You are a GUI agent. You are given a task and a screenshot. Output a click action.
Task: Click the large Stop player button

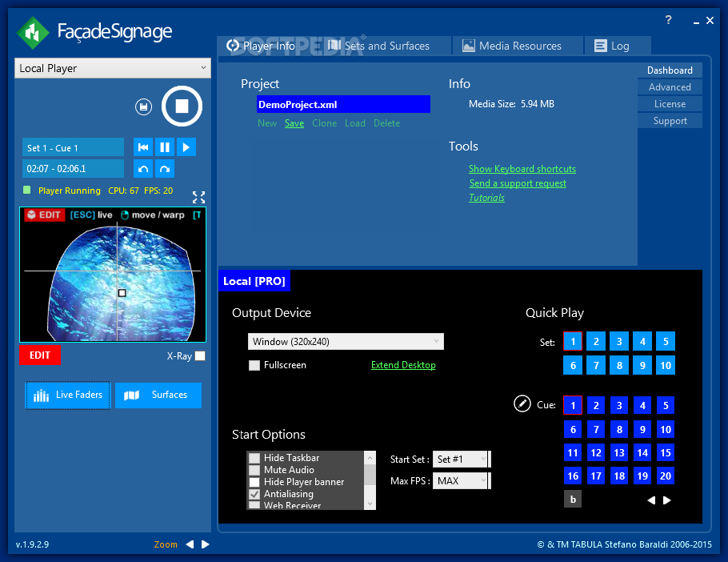pos(182,106)
